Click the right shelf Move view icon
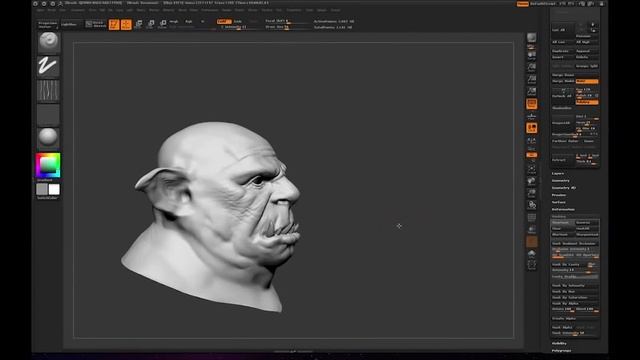 coord(531,181)
